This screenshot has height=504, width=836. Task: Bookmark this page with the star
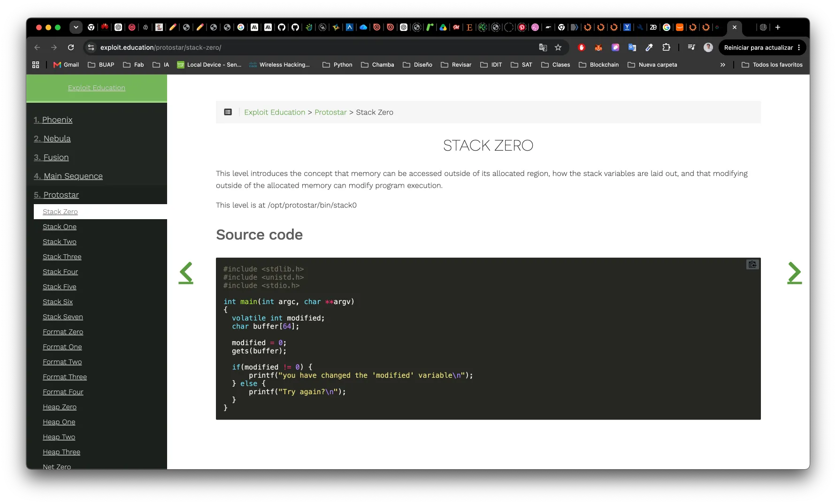pyautogui.click(x=558, y=47)
